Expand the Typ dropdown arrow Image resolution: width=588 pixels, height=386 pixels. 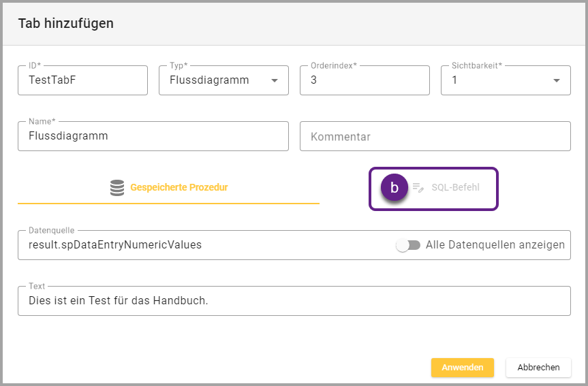pos(275,80)
